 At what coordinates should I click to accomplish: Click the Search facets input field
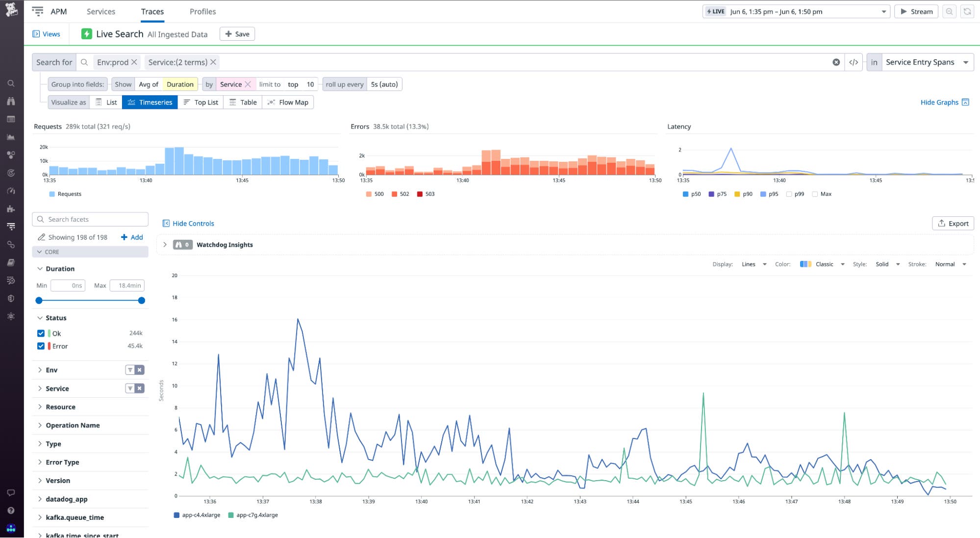coord(90,219)
